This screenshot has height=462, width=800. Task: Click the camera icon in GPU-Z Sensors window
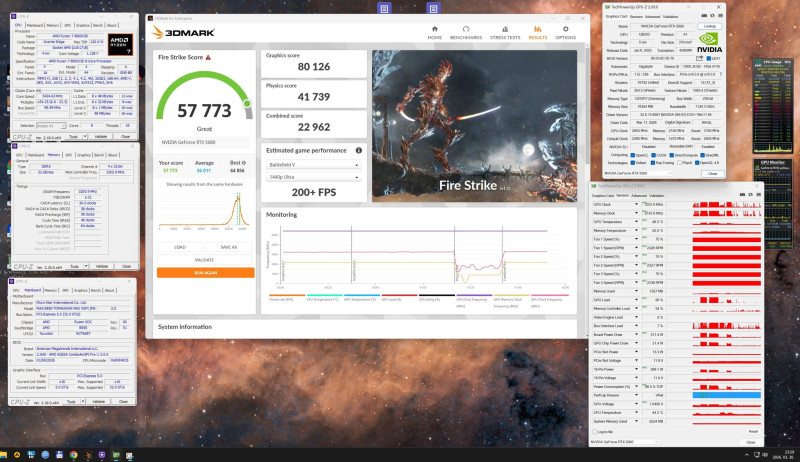tap(742, 195)
